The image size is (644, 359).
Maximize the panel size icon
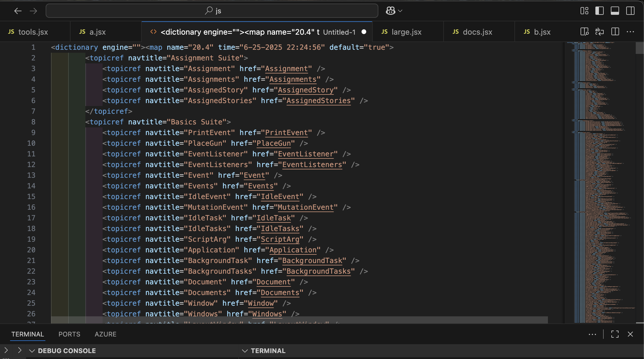(x=615, y=334)
